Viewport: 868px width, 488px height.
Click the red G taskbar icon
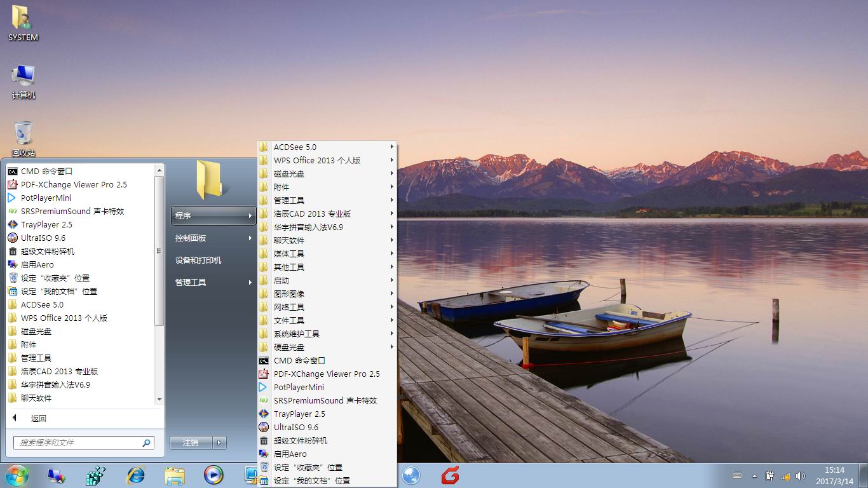click(451, 475)
